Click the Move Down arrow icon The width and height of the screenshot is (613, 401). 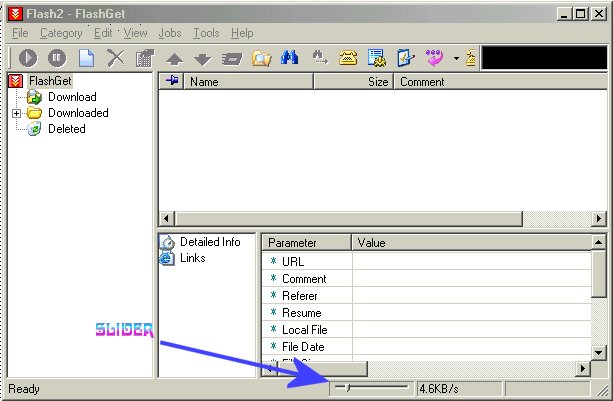(203, 59)
